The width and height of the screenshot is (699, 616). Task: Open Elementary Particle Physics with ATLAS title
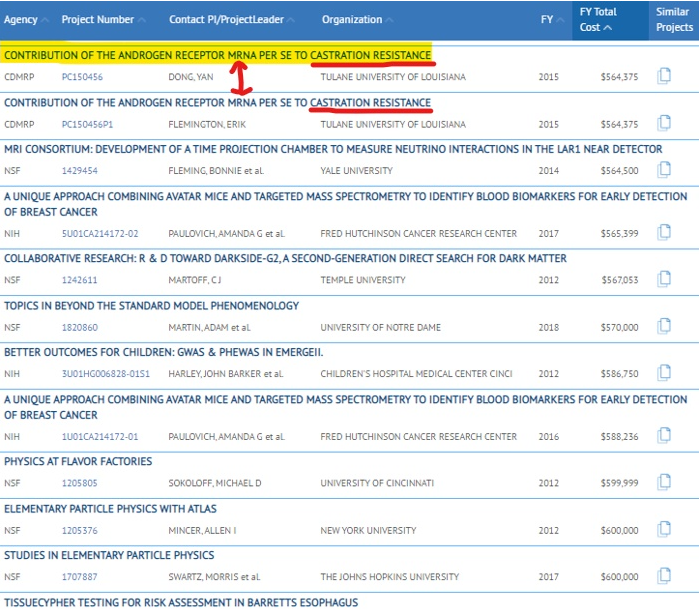110,509
